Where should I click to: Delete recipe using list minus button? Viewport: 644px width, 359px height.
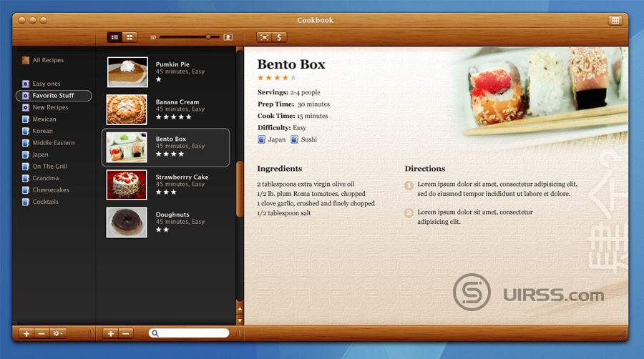point(126,333)
